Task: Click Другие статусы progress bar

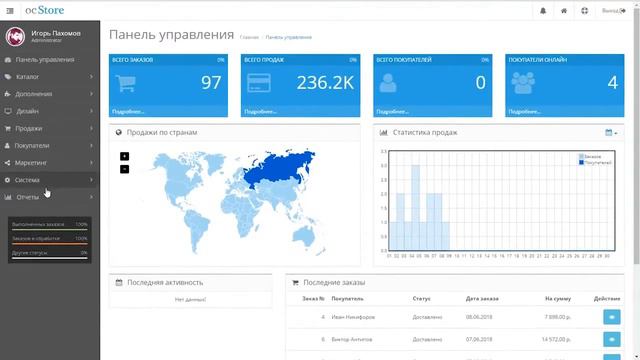Action: [x=50, y=258]
